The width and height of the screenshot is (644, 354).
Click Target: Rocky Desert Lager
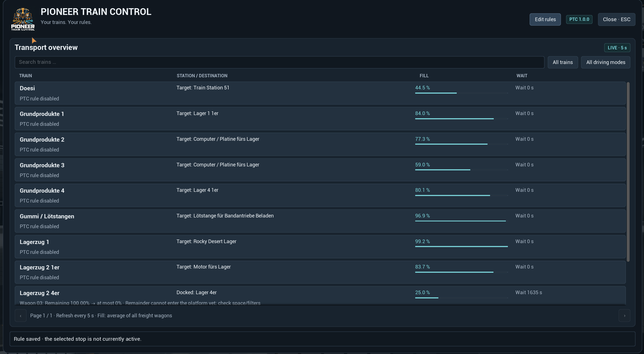[x=206, y=241]
